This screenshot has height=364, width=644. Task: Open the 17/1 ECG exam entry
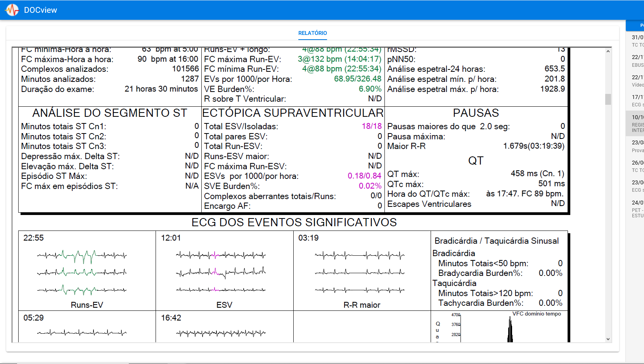pyautogui.click(x=637, y=101)
